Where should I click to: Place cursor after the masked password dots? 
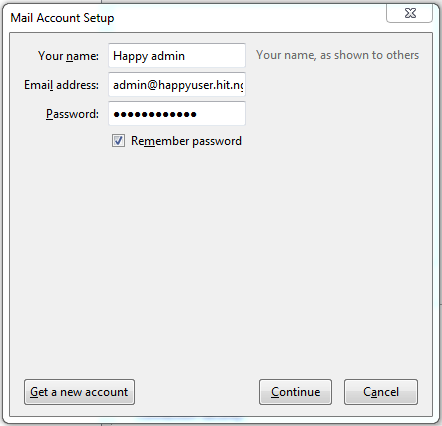198,114
